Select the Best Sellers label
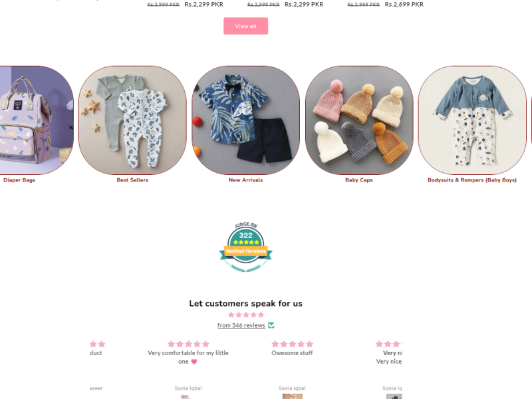Viewport: 532px width, 399px height. coord(132,180)
